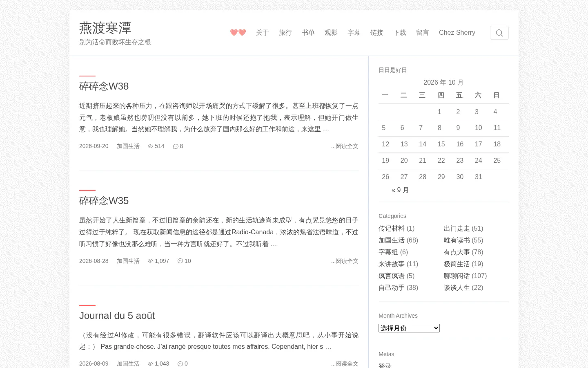Open the 传记材料 category

click(x=392, y=229)
